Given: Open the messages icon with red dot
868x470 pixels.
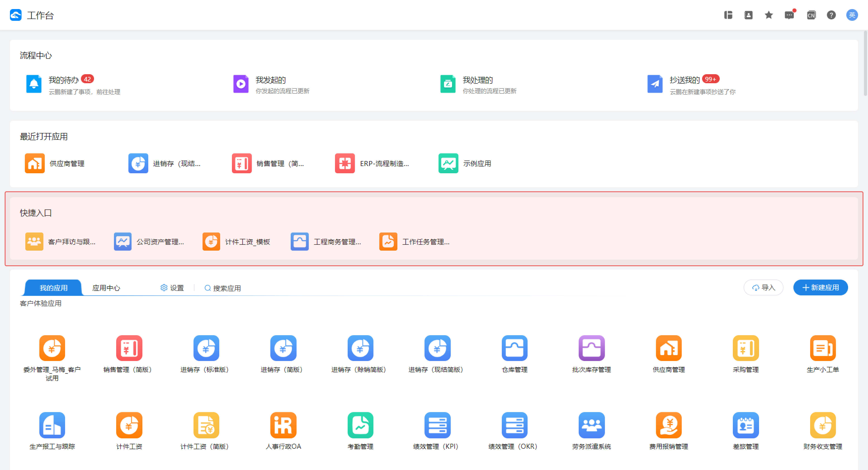Looking at the screenshot, I should 789,15.
